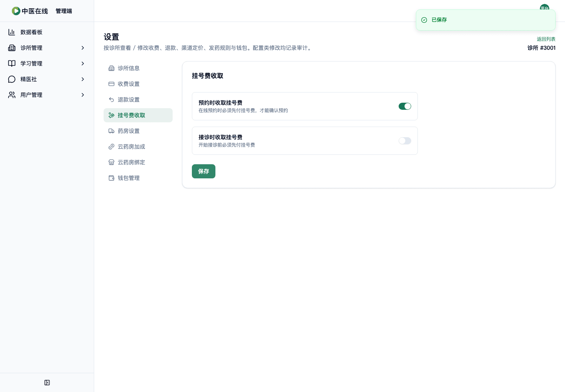The height and width of the screenshot is (392, 565).
Task: Collapse sidebar with bottom panel icon
Action: (47, 383)
